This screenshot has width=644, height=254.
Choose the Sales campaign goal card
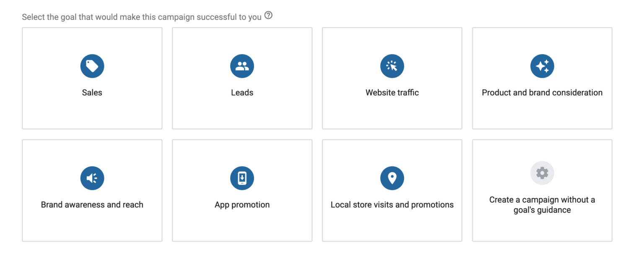(92, 78)
